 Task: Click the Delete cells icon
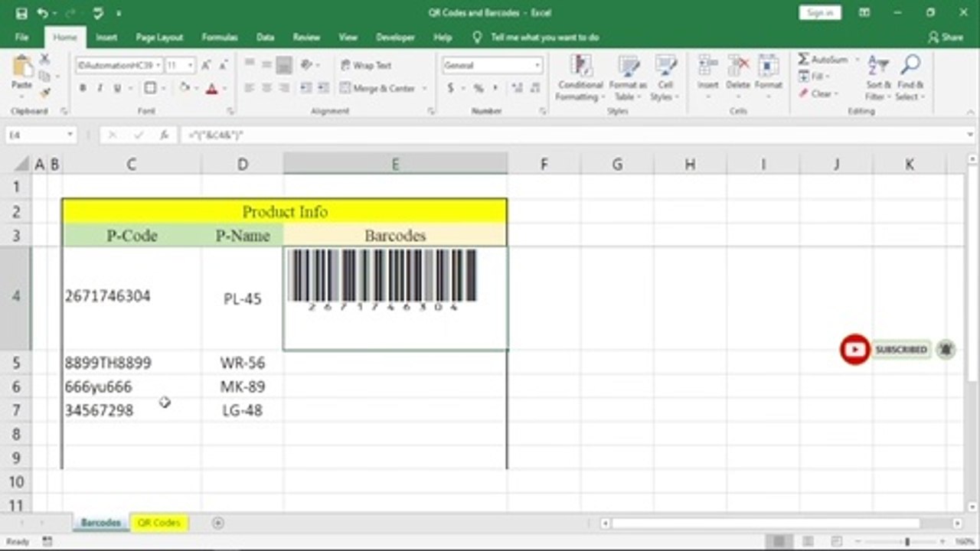pos(738,66)
